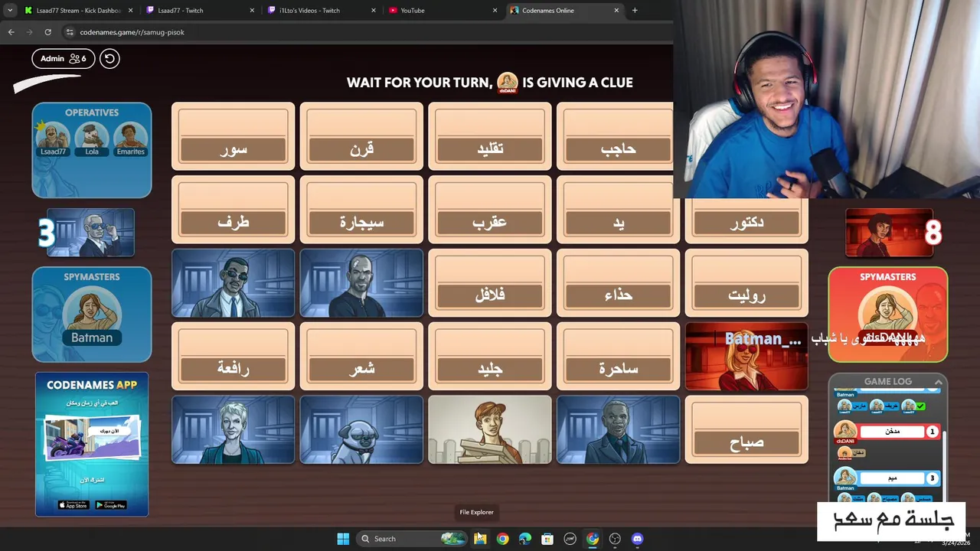
Task: Close the YouTube tab
Action: coord(495,11)
